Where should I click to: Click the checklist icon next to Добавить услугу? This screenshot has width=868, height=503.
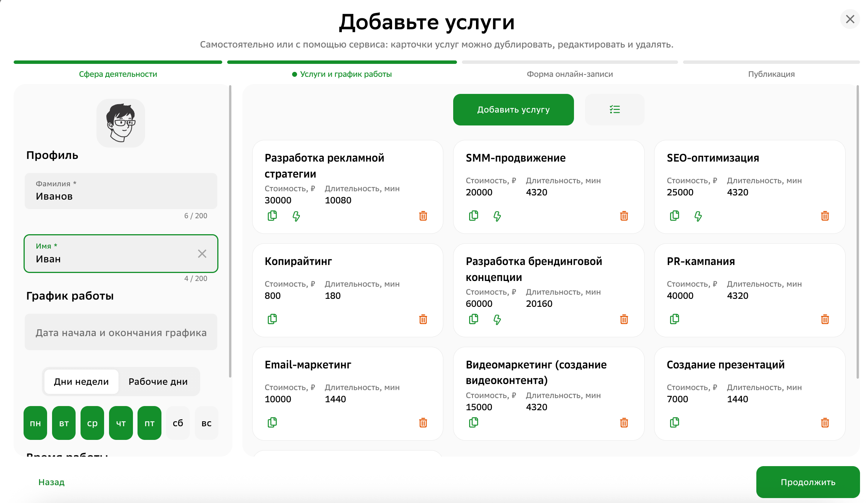615,109
